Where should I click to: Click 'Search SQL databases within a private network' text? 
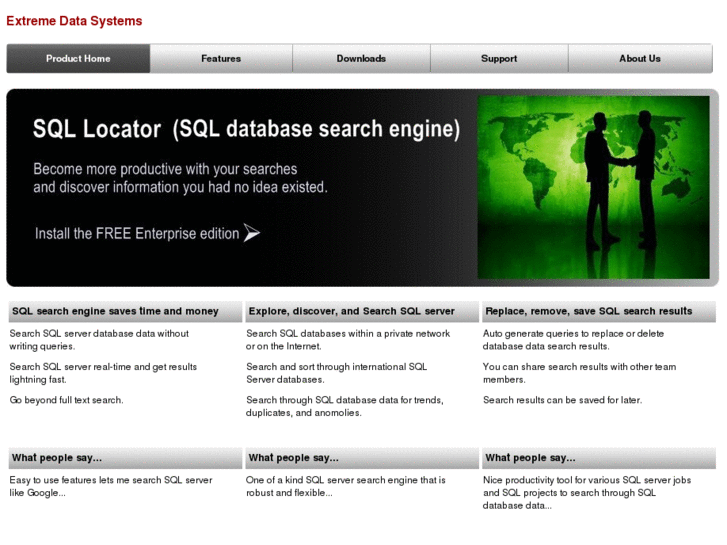348,340
